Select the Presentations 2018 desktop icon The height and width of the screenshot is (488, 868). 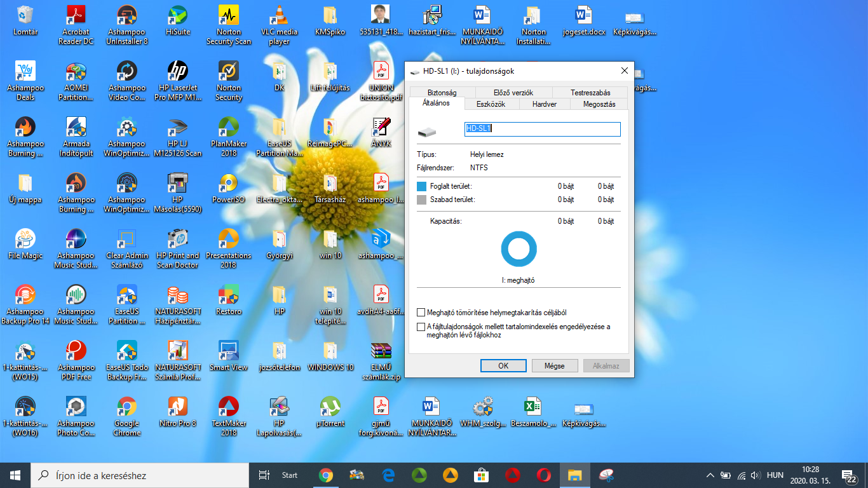click(229, 249)
